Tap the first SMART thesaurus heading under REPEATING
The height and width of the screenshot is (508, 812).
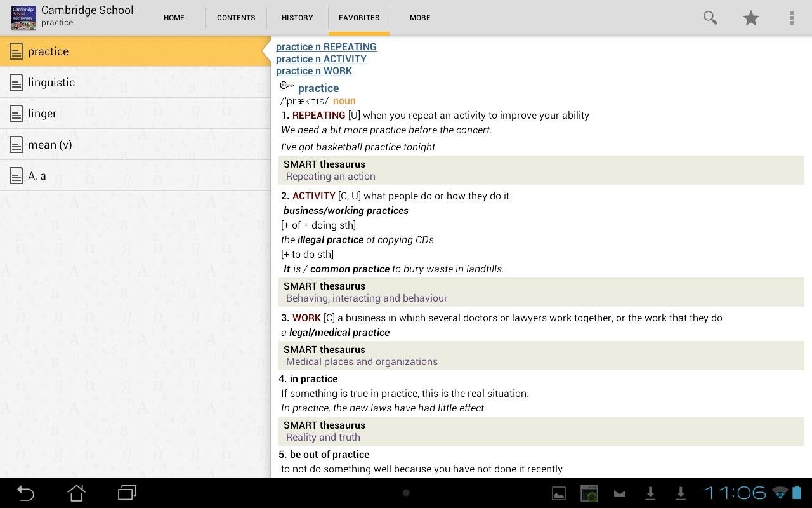[x=324, y=164]
